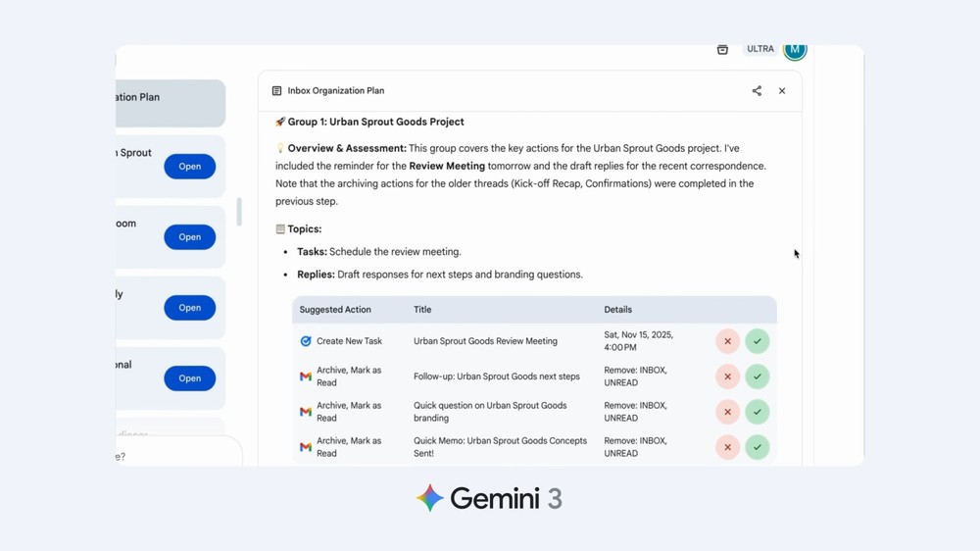The image size is (980, 551).
Task: Click the 'Urban Sprout Goods Review Meeting' title
Action: tap(485, 341)
